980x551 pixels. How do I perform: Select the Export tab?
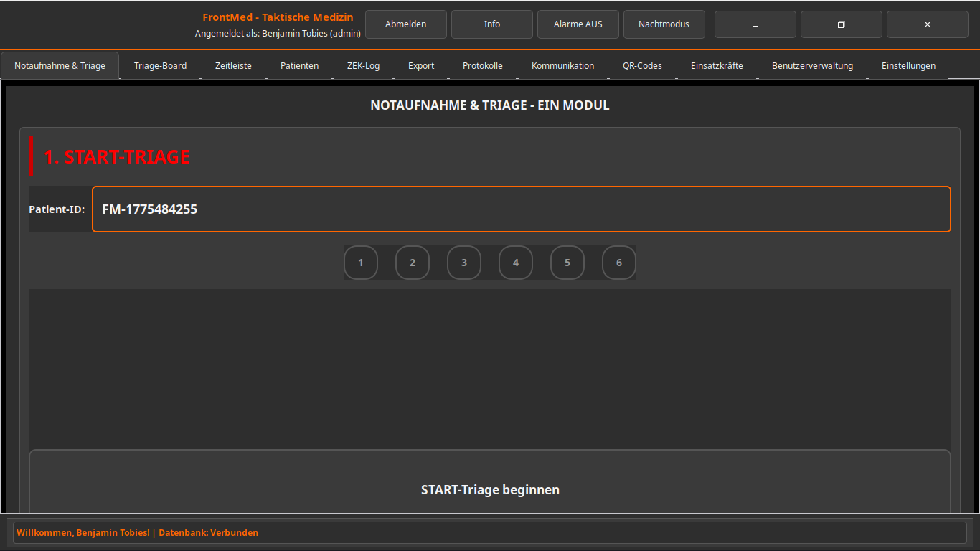[420, 65]
